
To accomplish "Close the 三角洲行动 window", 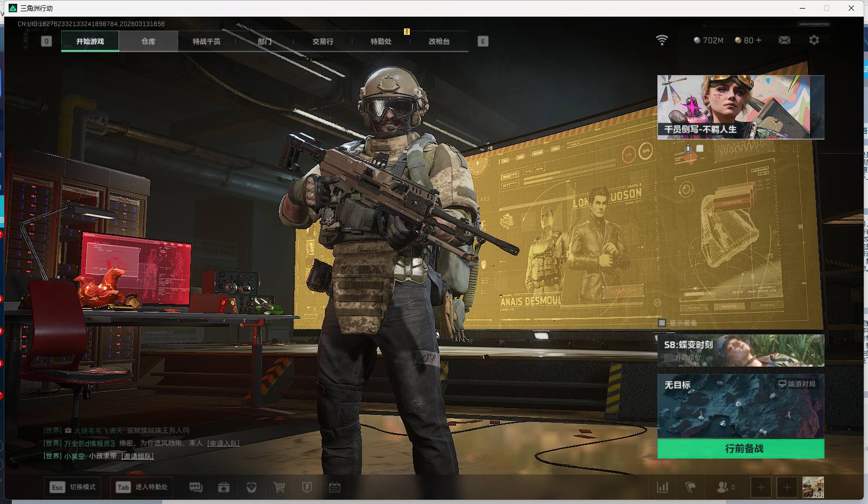I will click(x=851, y=8).
